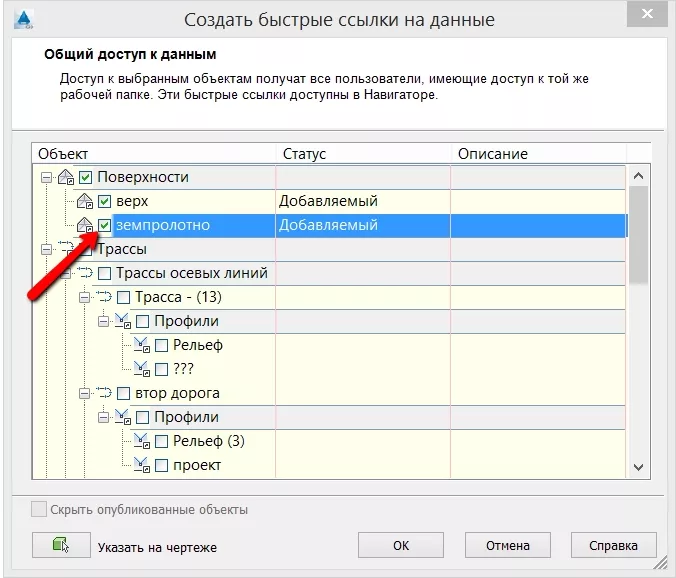The height and width of the screenshot is (578, 676).
Task: Collapse the Трасса - (13) node
Action: [84, 297]
